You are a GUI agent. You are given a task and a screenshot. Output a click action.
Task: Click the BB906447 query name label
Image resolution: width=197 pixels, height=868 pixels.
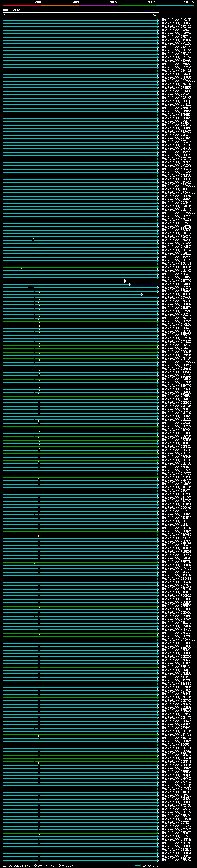pos(12,10)
